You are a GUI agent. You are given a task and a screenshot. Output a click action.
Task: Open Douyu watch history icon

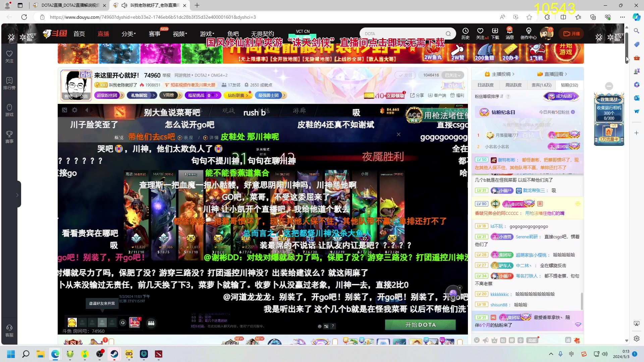pos(465,31)
